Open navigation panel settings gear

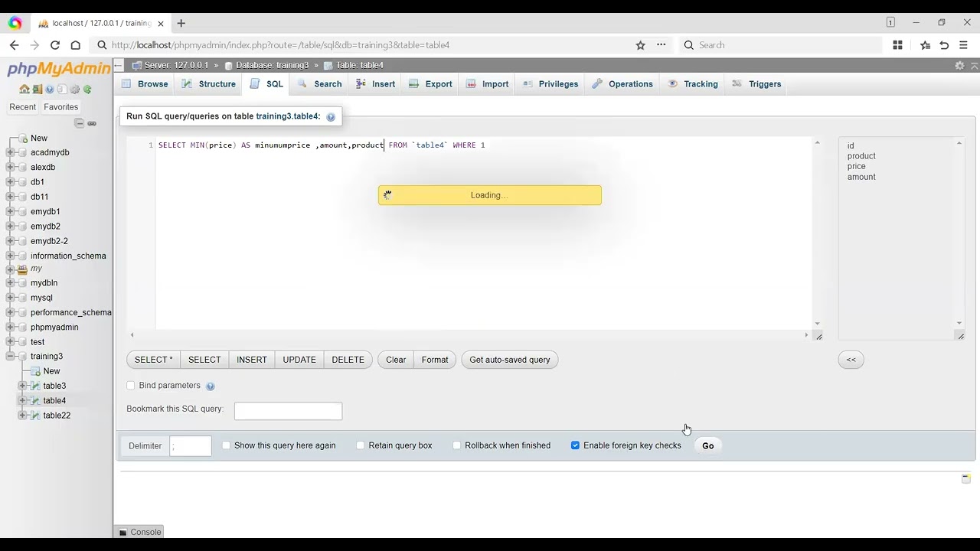coord(74,90)
